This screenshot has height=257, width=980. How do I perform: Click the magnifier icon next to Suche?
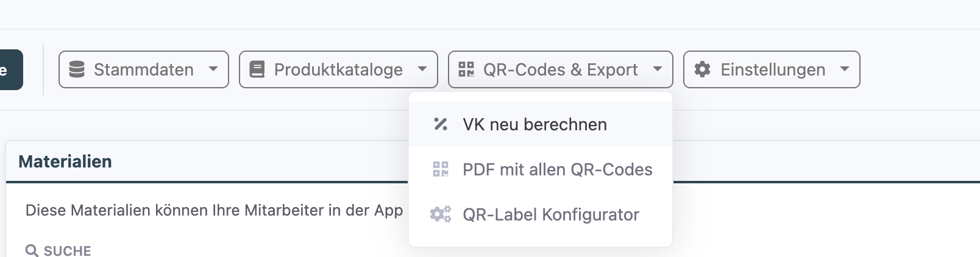32,250
